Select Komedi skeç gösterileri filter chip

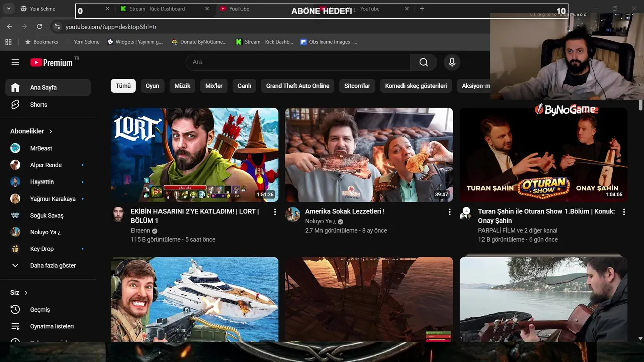click(x=416, y=86)
